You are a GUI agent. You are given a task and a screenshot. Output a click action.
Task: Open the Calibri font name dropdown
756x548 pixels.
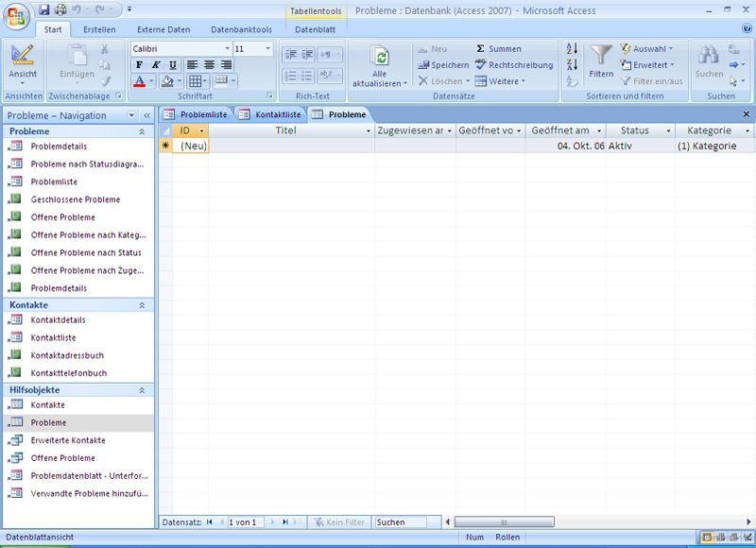click(227, 48)
